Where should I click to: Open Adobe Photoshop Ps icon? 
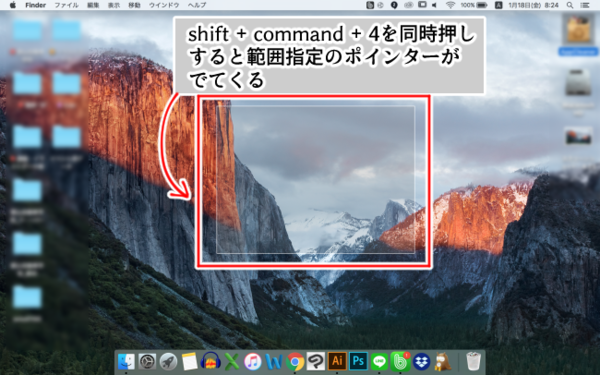[x=358, y=361]
